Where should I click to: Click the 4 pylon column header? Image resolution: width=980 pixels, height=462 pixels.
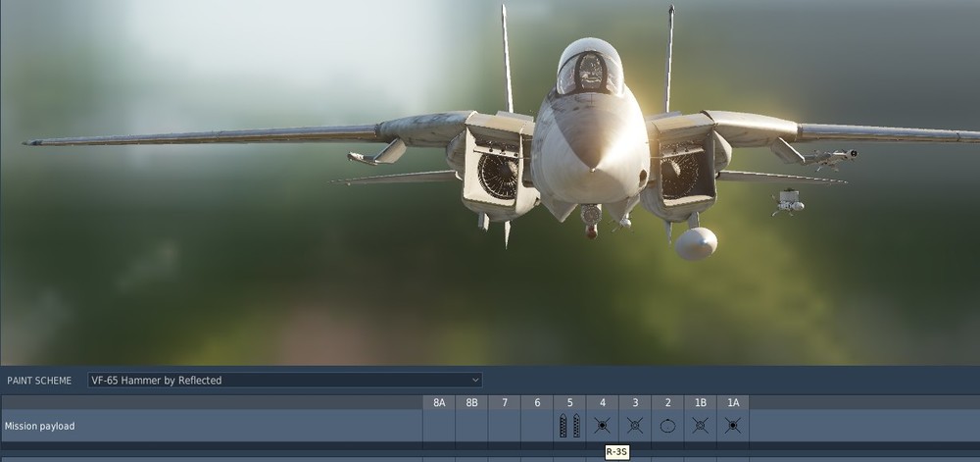(x=602, y=402)
